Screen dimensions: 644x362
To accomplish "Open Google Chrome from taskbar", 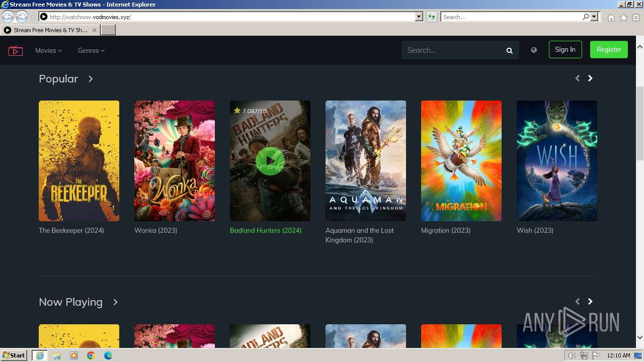I will (x=91, y=355).
